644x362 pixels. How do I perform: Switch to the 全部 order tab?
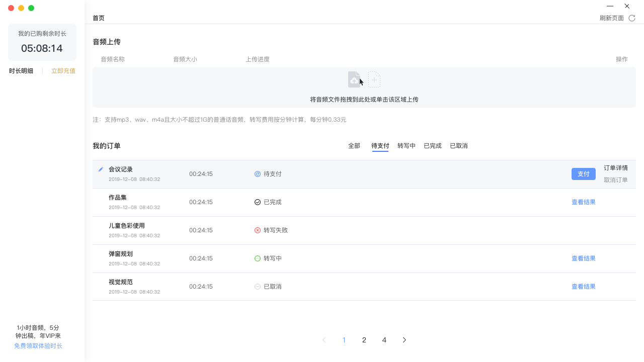pos(354,145)
